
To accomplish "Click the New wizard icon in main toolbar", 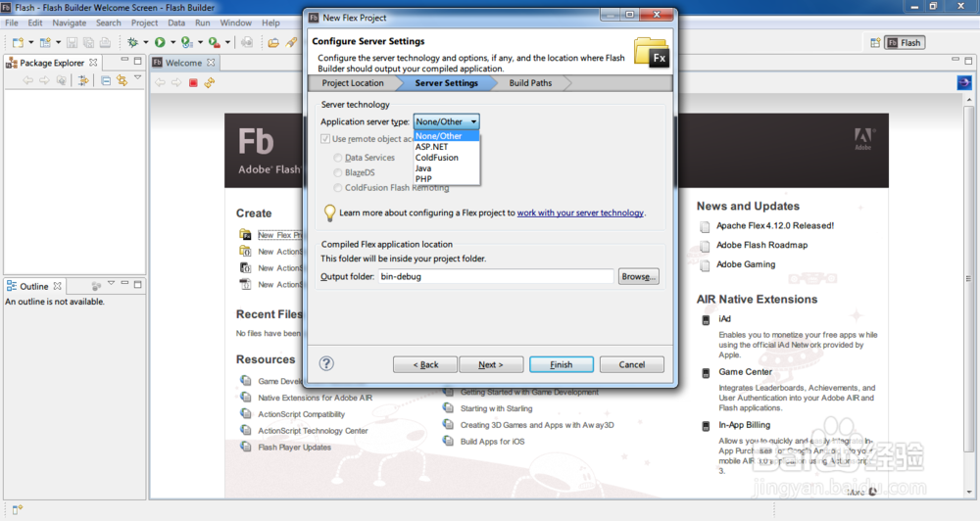I will pos(18,42).
